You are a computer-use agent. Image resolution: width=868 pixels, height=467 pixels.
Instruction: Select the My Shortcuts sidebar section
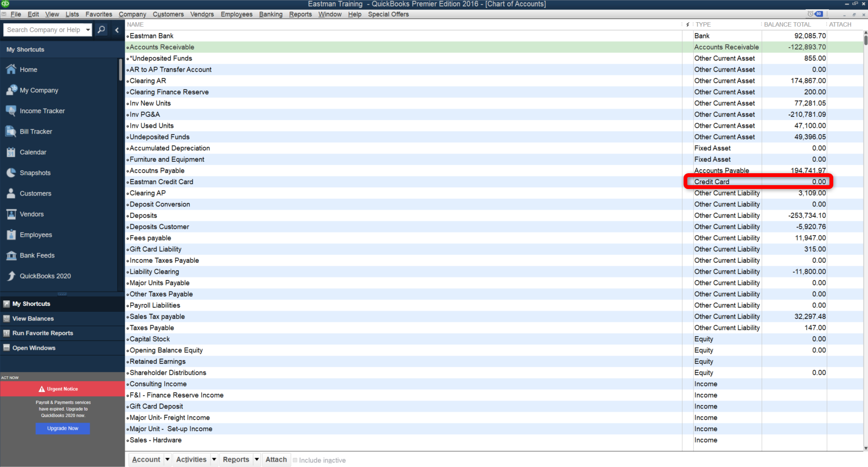(x=62, y=304)
